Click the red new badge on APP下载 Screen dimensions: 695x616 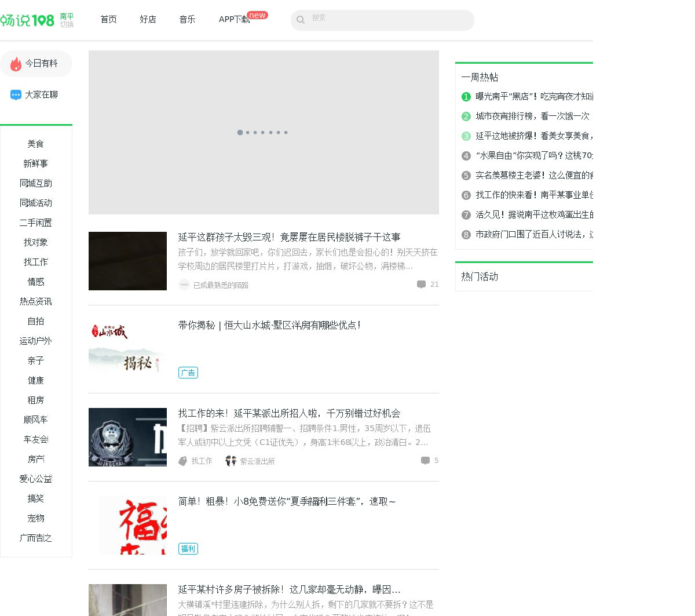tap(257, 15)
